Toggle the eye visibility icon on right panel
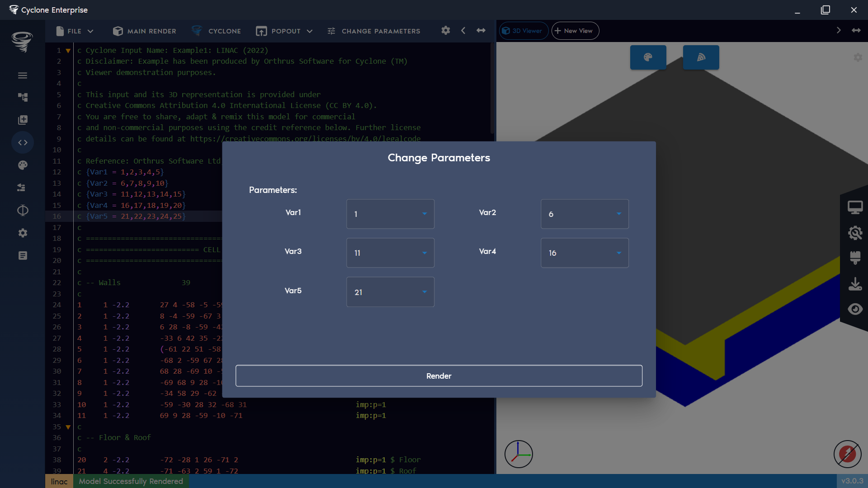Viewport: 868px width, 488px height. pos(856,309)
